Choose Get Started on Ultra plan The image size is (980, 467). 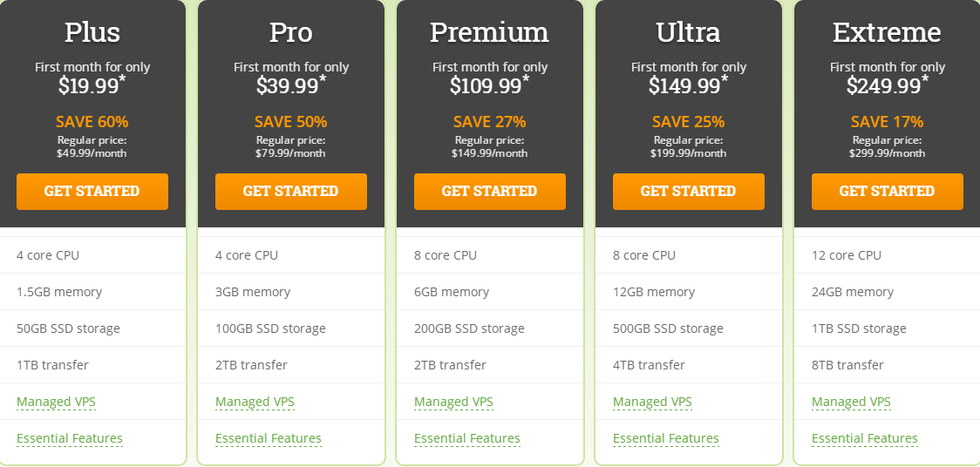[688, 192]
